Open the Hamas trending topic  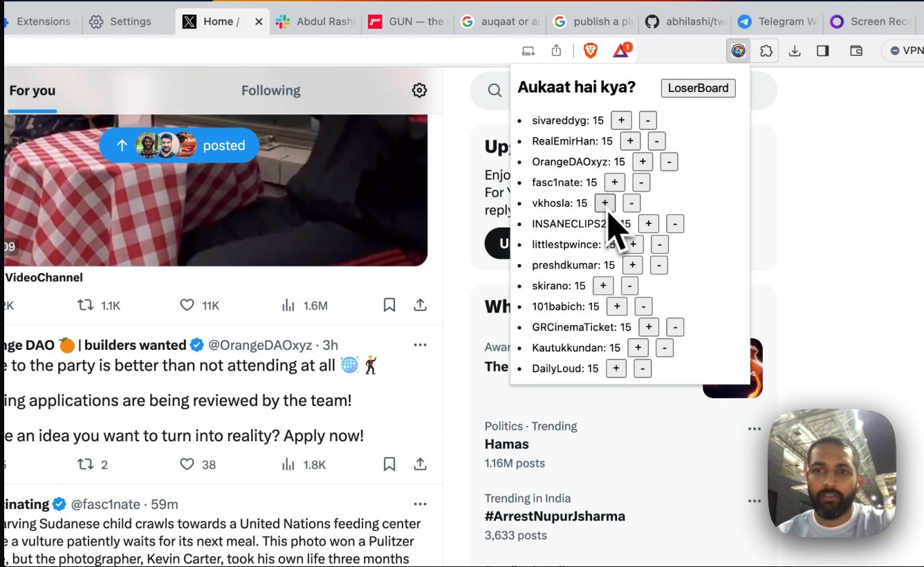click(507, 444)
